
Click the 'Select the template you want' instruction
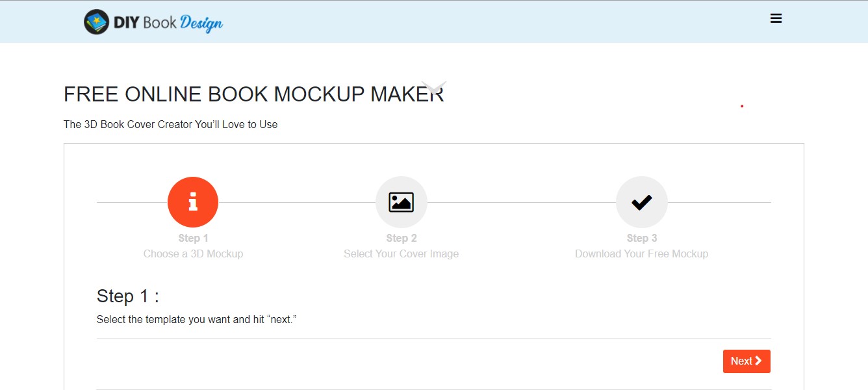(x=197, y=320)
